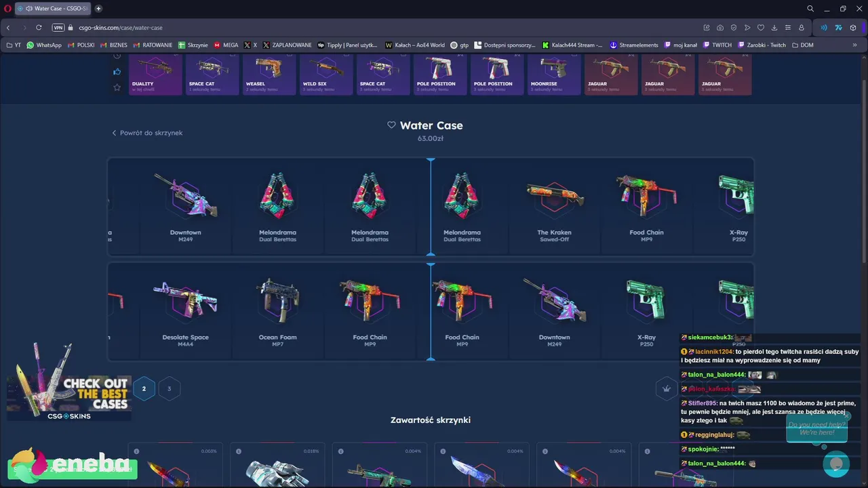The height and width of the screenshot is (488, 868).
Task: Click the Zawartość skrzynki heading
Action: tap(431, 420)
